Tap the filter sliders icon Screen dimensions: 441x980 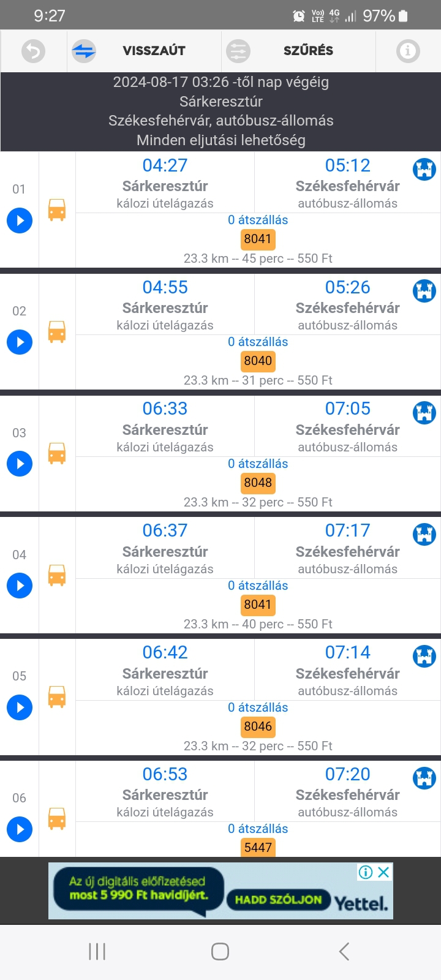238,51
